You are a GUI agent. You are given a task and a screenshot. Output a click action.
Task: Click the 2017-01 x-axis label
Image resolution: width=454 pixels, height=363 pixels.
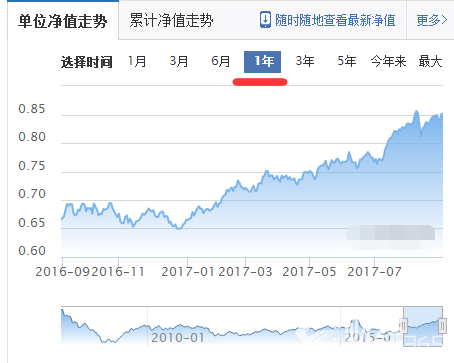pyautogui.click(x=188, y=272)
